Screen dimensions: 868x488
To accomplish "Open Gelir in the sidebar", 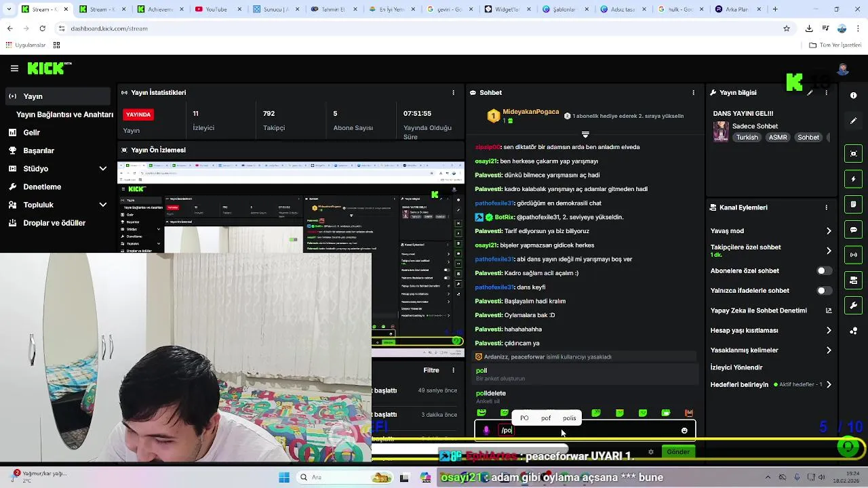I will pyautogui.click(x=58, y=133).
